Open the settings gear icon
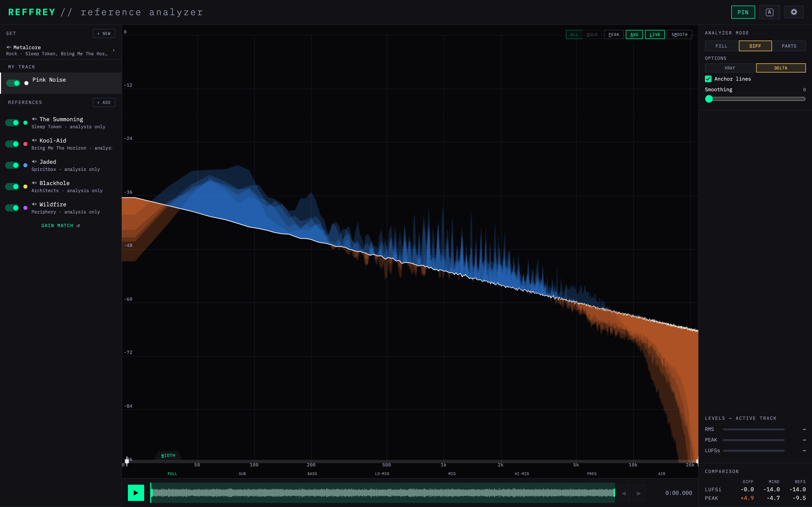Image resolution: width=812 pixels, height=507 pixels. coord(793,12)
